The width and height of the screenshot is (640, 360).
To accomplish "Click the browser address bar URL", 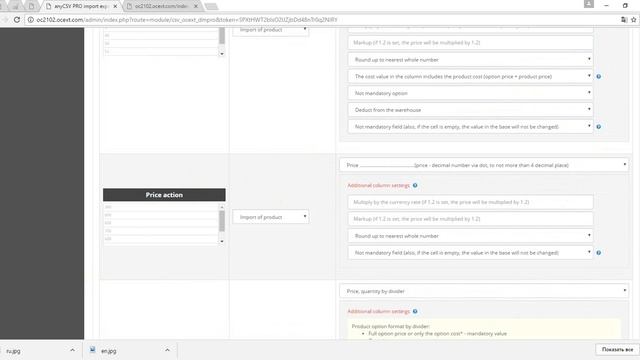I will (x=187, y=20).
